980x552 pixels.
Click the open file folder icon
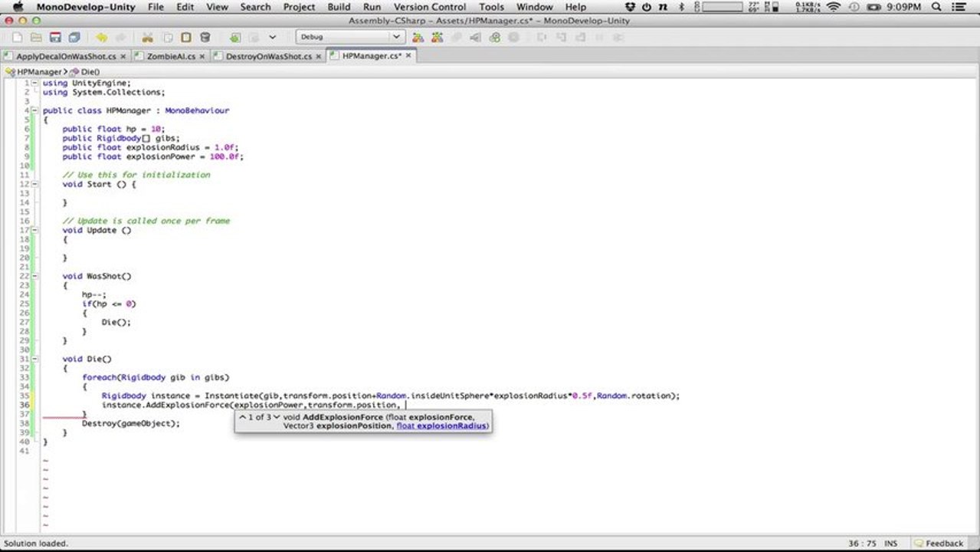pyautogui.click(x=36, y=37)
